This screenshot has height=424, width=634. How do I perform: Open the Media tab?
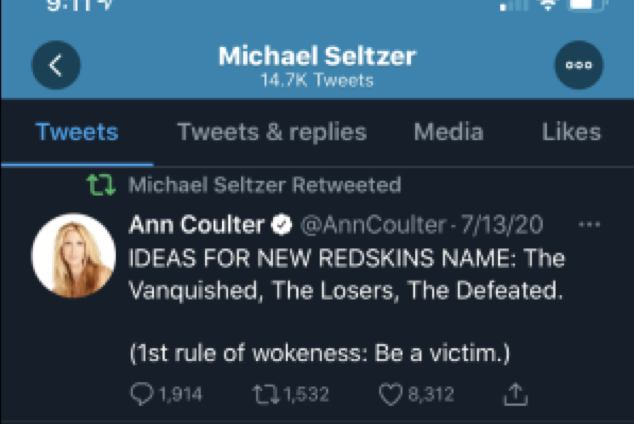pos(448,132)
